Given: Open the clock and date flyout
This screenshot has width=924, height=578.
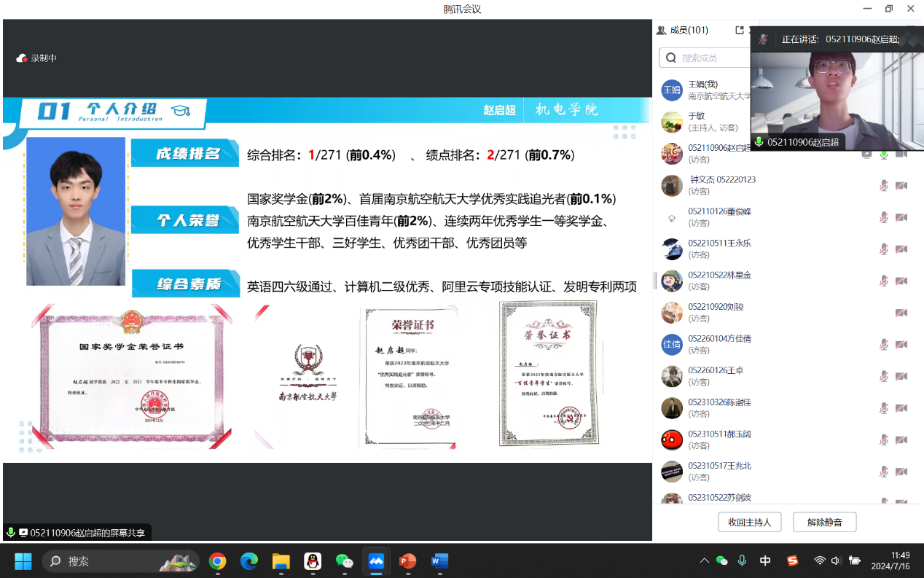Looking at the screenshot, I should tap(900, 561).
